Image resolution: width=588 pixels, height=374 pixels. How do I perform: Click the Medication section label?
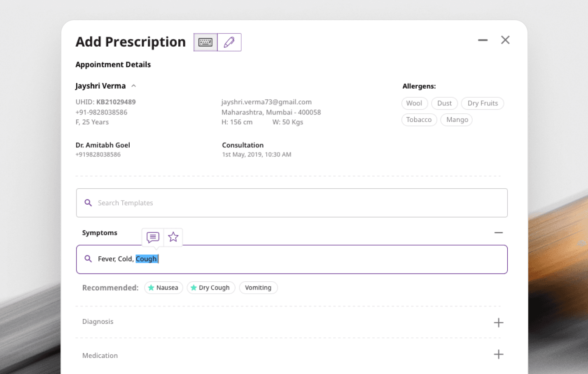100,355
